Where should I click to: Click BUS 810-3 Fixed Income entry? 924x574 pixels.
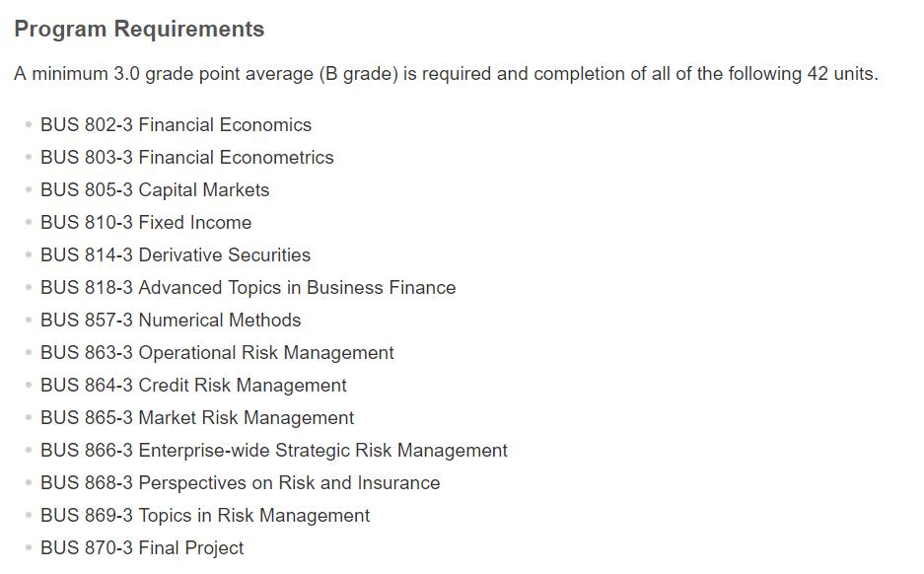coord(146,223)
